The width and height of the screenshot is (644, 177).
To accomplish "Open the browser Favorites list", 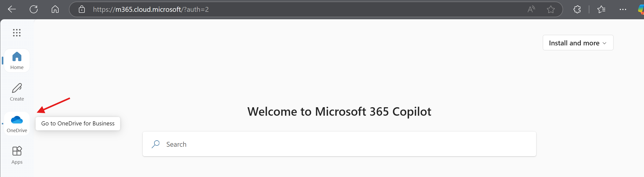I will tap(601, 9).
